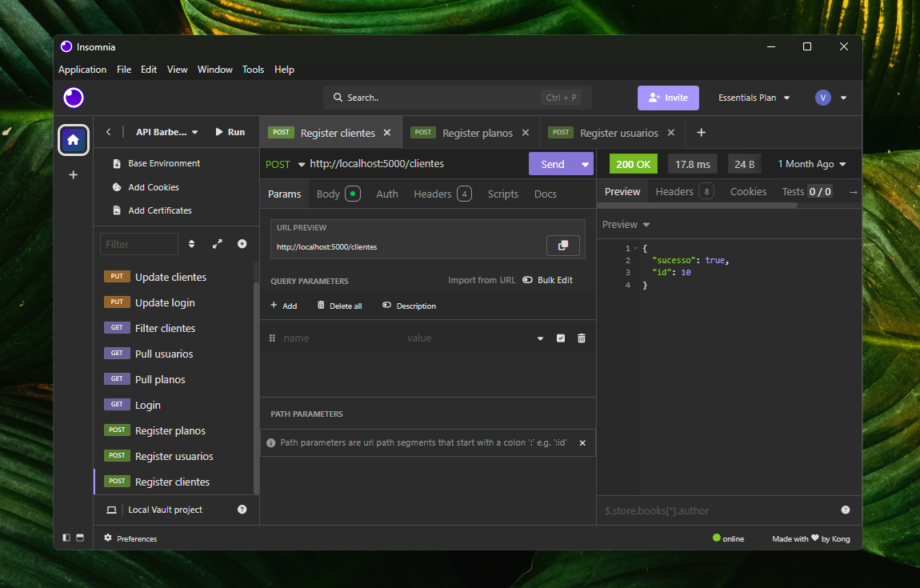Toggle the query parameter enabled checkbox
Screen dimensions: 920x588
(x=560, y=338)
